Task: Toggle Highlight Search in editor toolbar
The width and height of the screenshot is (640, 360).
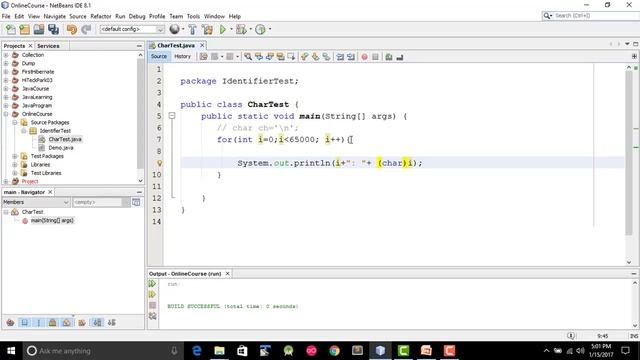Action: click(x=280, y=57)
